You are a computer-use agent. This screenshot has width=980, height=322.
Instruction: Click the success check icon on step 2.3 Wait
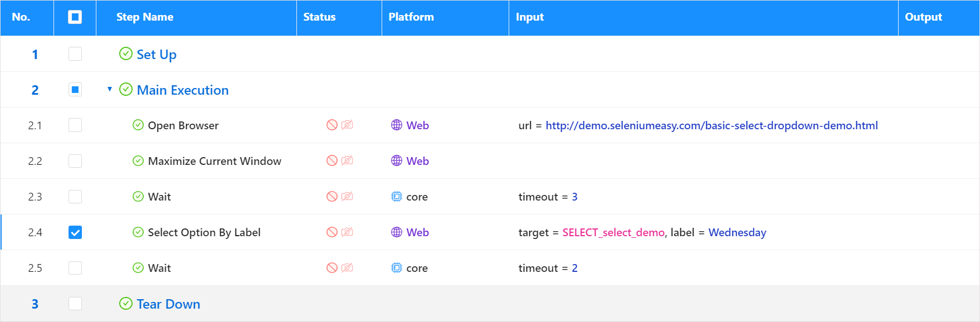[x=138, y=196]
